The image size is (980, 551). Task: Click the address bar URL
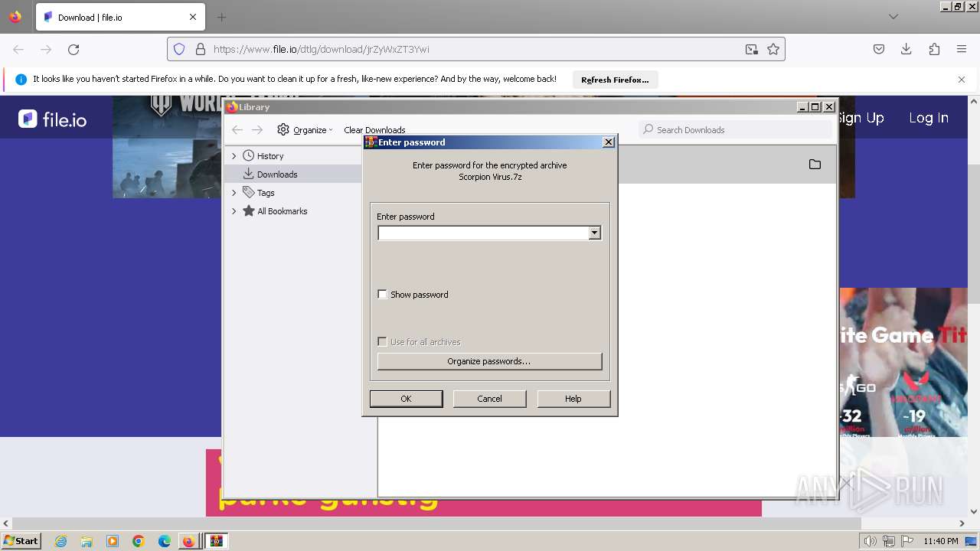(321, 49)
